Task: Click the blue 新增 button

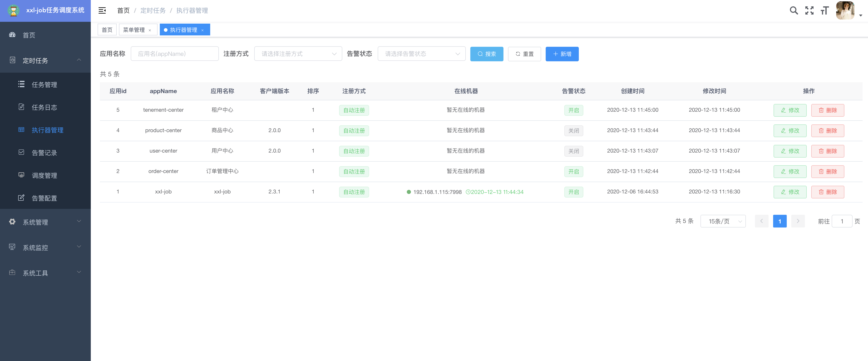Action: coord(562,54)
